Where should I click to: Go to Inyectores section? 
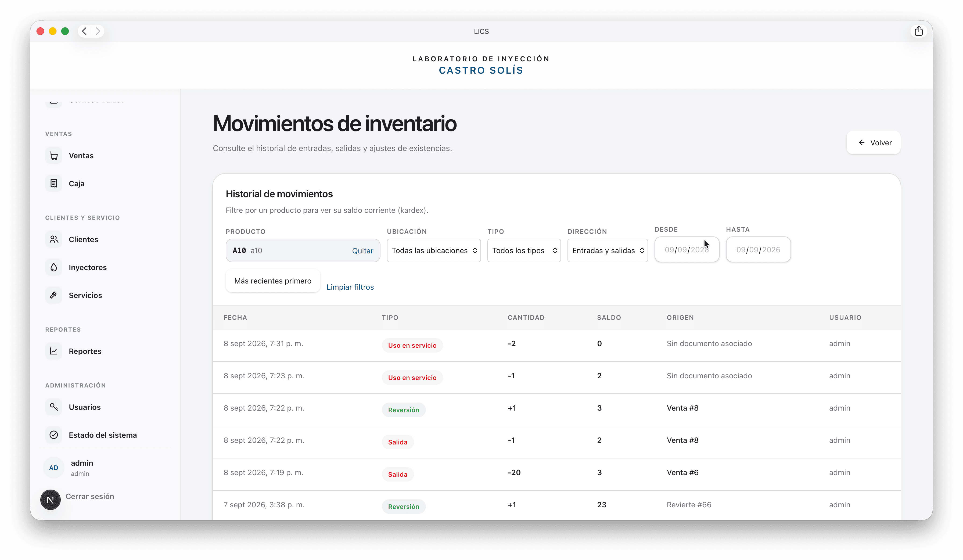(x=88, y=267)
